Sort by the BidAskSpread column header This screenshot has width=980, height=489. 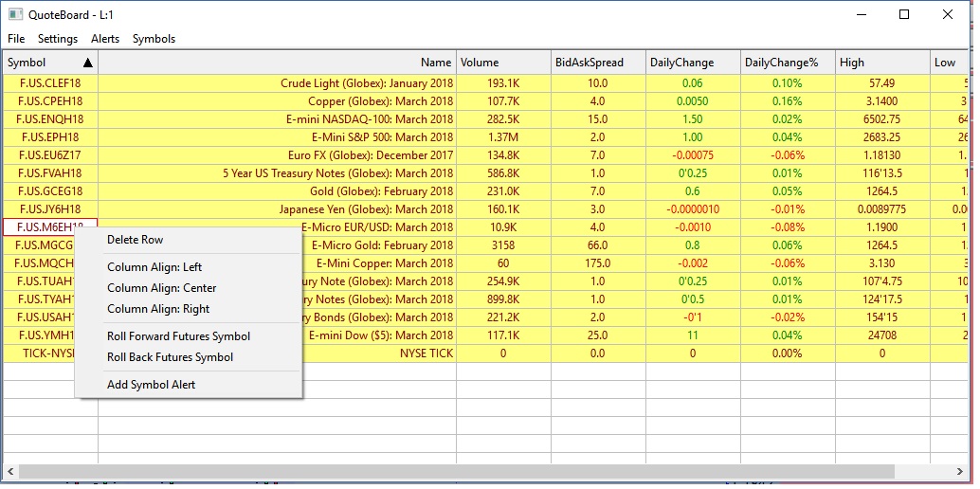(598, 63)
